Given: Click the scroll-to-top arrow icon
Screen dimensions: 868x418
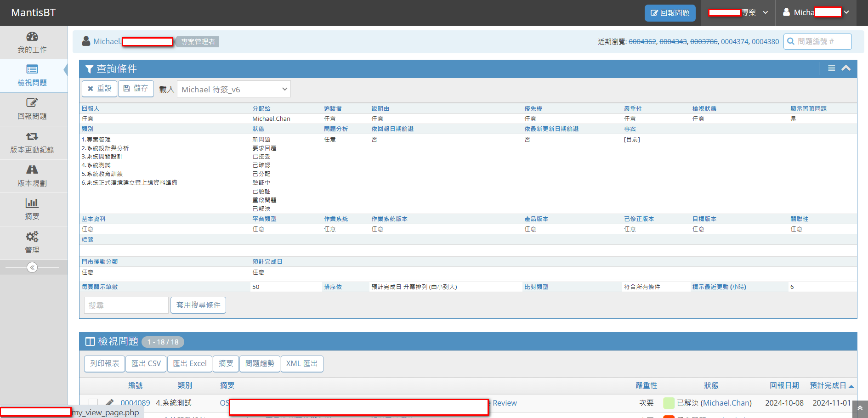Looking at the screenshot, I should click(x=860, y=408).
